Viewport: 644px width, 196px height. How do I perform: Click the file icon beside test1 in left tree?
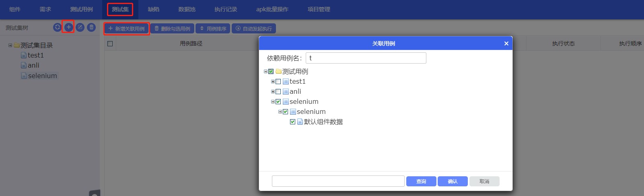click(x=24, y=55)
